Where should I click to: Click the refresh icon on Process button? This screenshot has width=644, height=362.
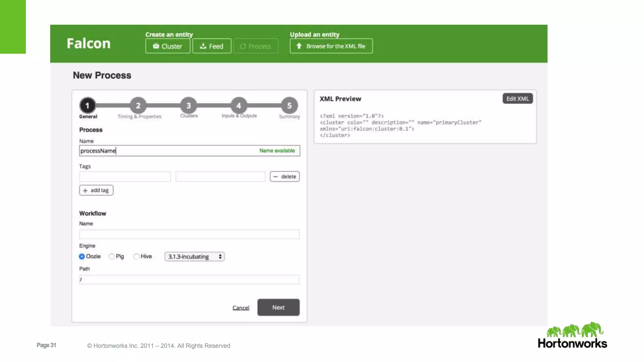tap(243, 47)
